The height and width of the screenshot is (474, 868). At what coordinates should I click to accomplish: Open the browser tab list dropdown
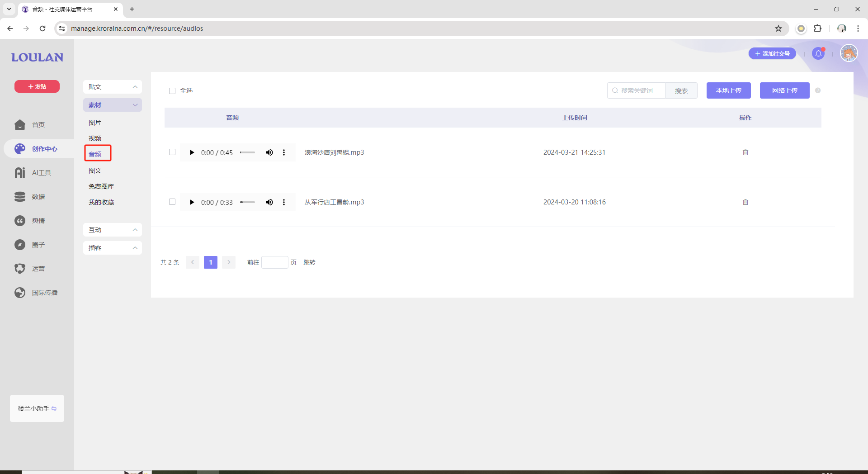coord(9,9)
